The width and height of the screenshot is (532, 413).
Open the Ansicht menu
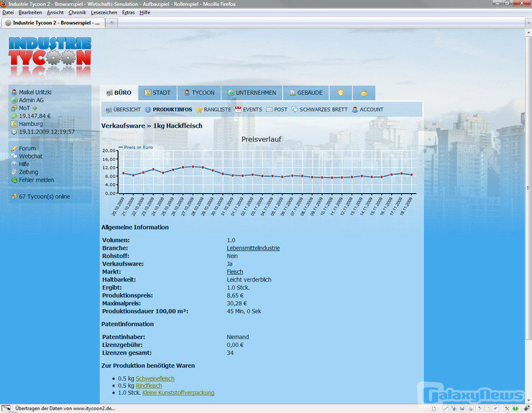(x=55, y=12)
